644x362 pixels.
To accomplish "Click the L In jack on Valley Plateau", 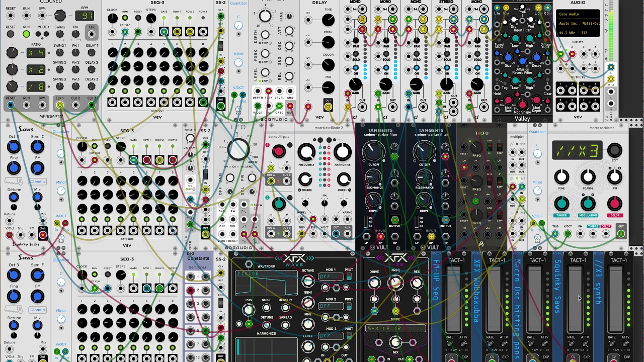I will pyautogui.click(x=497, y=8).
